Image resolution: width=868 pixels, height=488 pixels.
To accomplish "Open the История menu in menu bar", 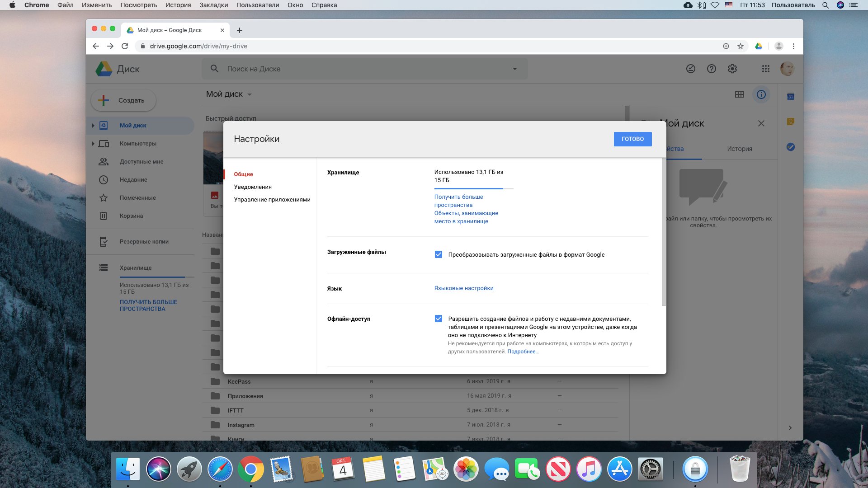I will (178, 5).
